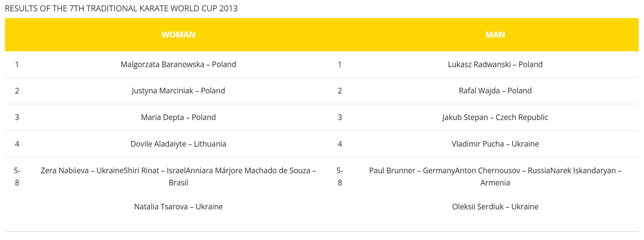Viewport: 644px width, 240px height.
Task: Select the results title heading text
Action: coord(121,8)
